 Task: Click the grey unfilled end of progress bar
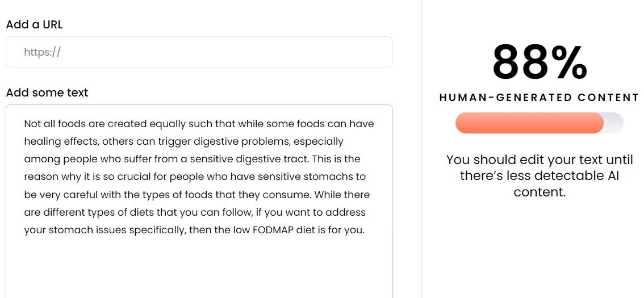click(614, 123)
